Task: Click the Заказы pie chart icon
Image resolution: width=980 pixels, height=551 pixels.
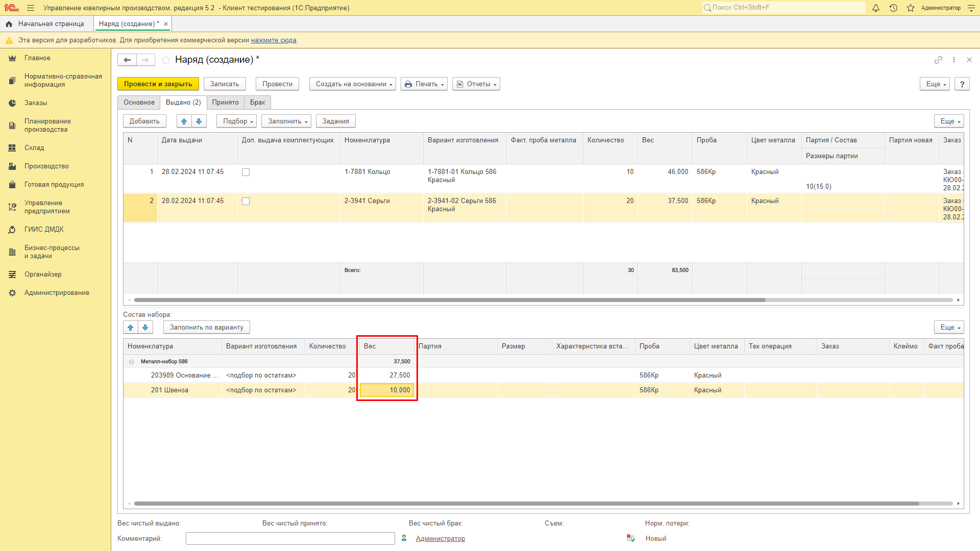Action: pyautogui.click(x=12, y=103)
